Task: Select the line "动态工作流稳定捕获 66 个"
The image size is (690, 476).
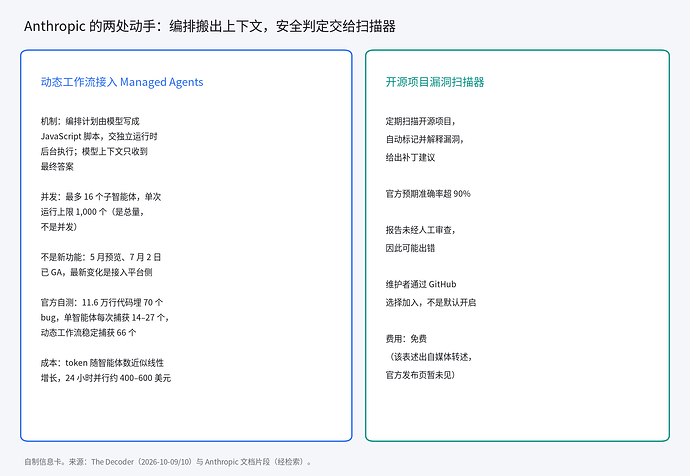Action: click(x=88, y=333)
